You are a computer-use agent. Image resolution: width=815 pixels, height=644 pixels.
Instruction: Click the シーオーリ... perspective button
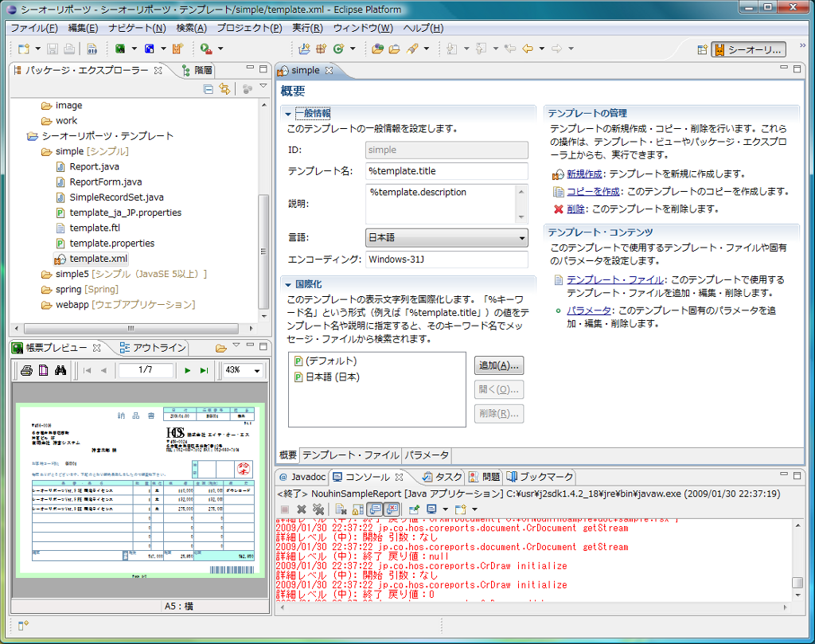(748, 50)
